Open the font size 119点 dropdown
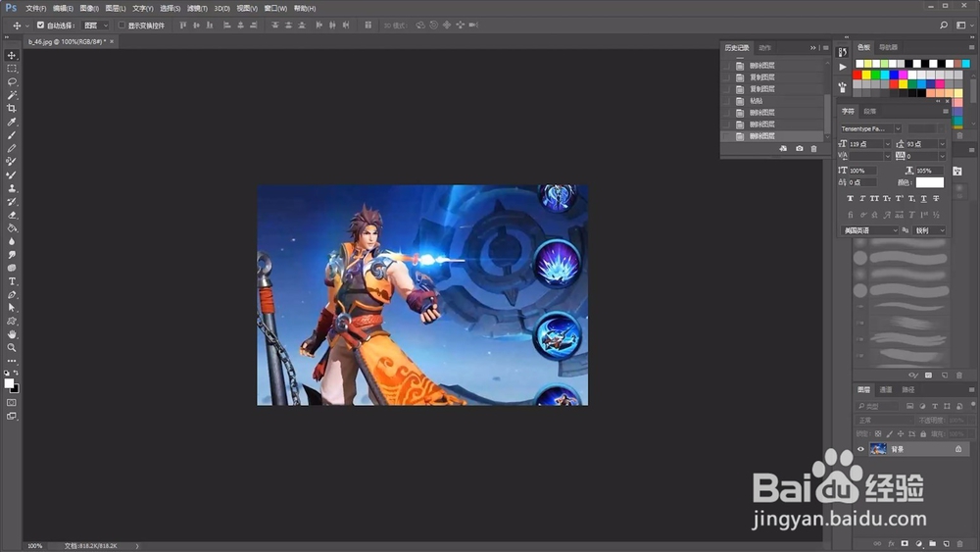The height and width of the screenshot is (552, 980). tap(887, 144)
